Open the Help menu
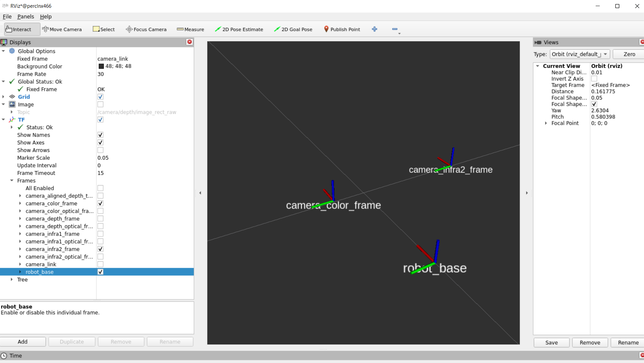This screenshot has height=363, width=644. (x=46, y=17)
